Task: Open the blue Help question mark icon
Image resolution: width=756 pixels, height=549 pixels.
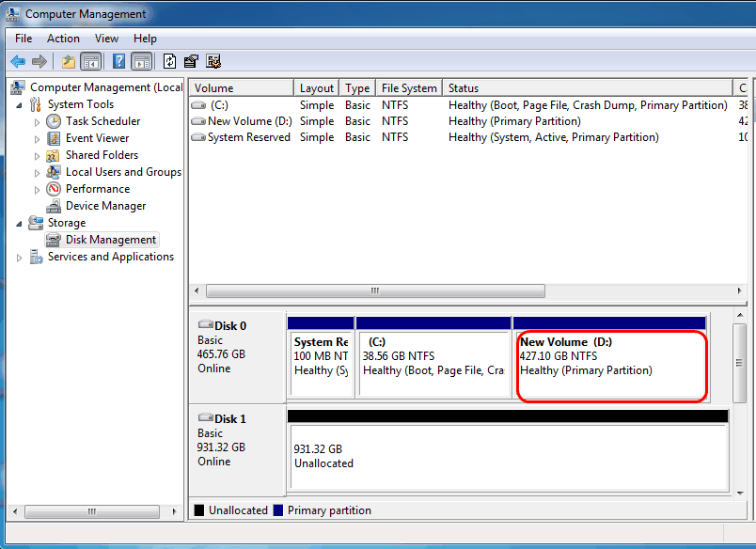Action: (x=118, y=61)
